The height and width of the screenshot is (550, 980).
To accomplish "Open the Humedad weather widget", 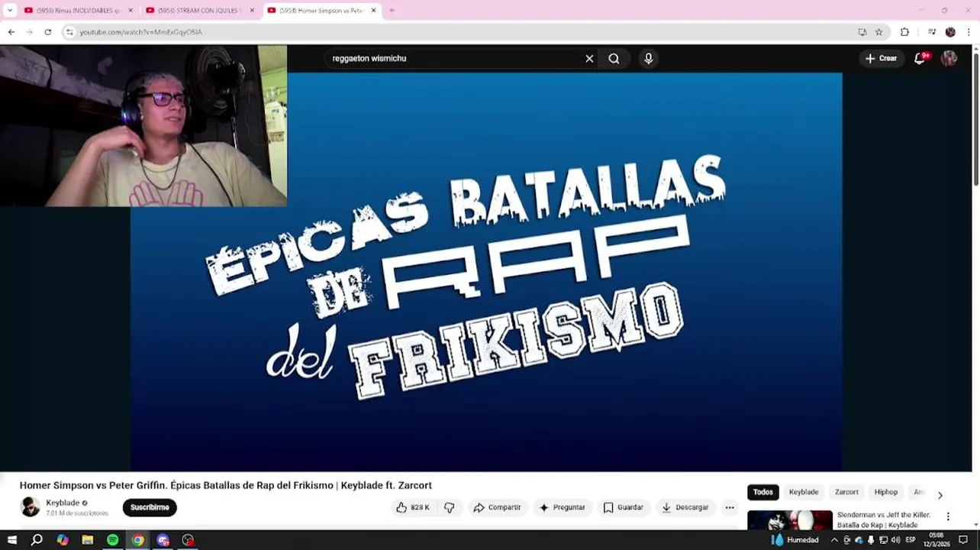I will pos(795,540).
